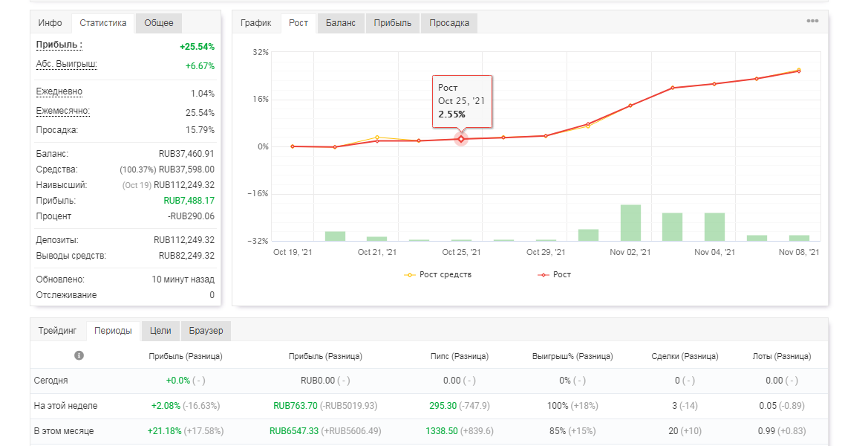Click the Oct 25 highlighted data point

pyautogui.click(x=461, y=139)
